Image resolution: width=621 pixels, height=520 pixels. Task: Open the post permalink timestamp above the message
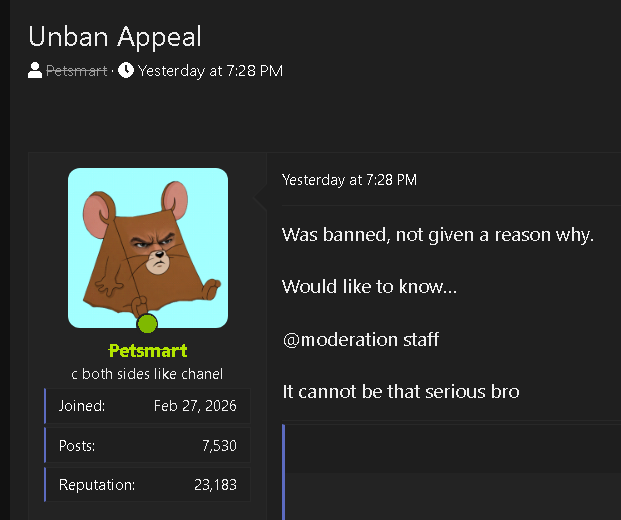point(349,180)
